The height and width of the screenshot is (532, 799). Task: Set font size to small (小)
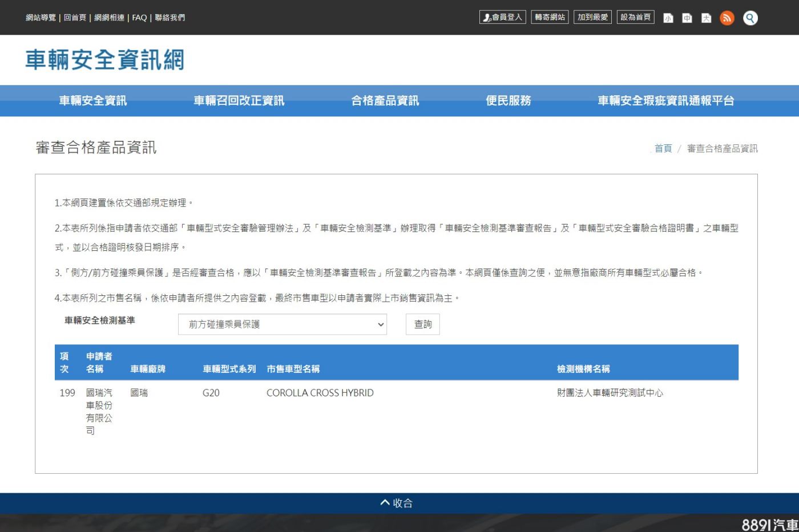pyautogui.click(x=668, y=18)
